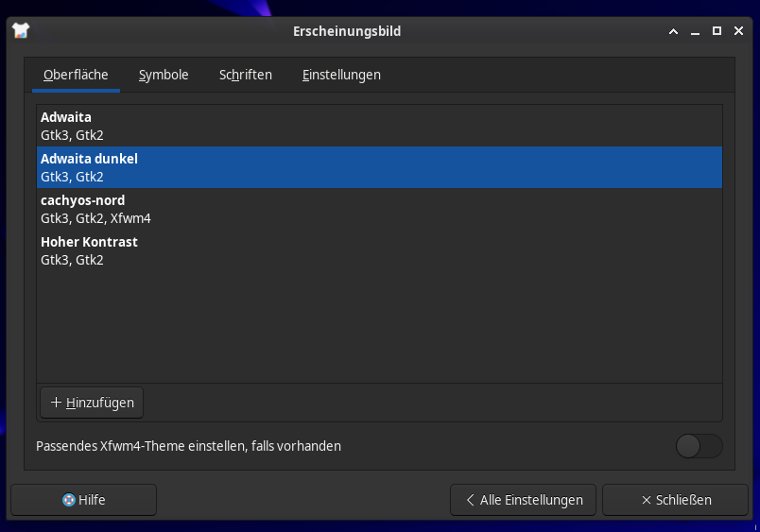Apply the Hoher Kontrast theme
The image size is (760, 532).
point(379,250)
